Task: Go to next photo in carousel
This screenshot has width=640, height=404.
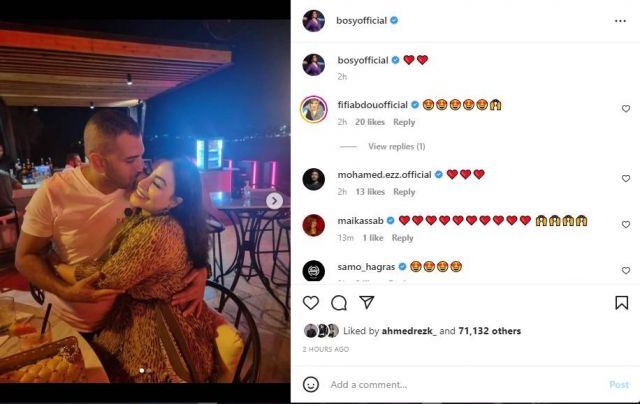Action: coord(274,201)
